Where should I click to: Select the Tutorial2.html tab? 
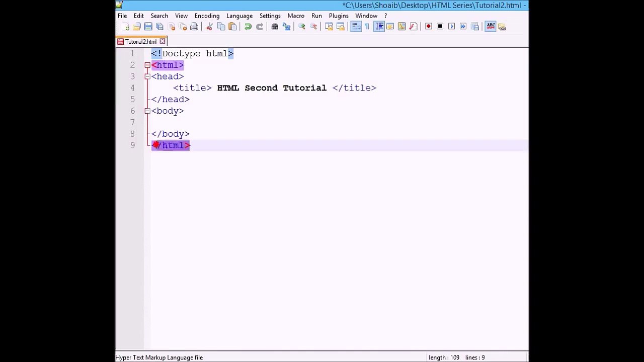point(140,42)
